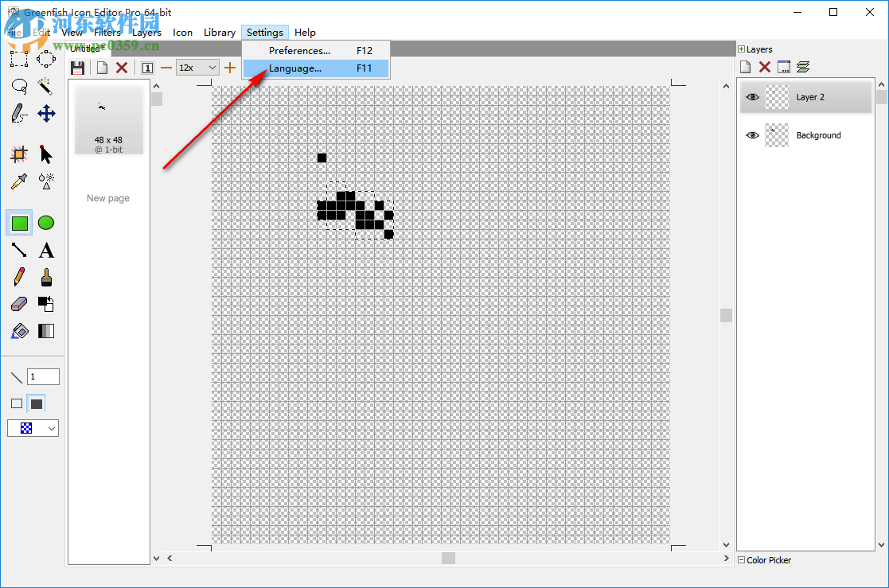Click the Untitled document tab
This screenshot has height=588, width=889.
(89, 49)
